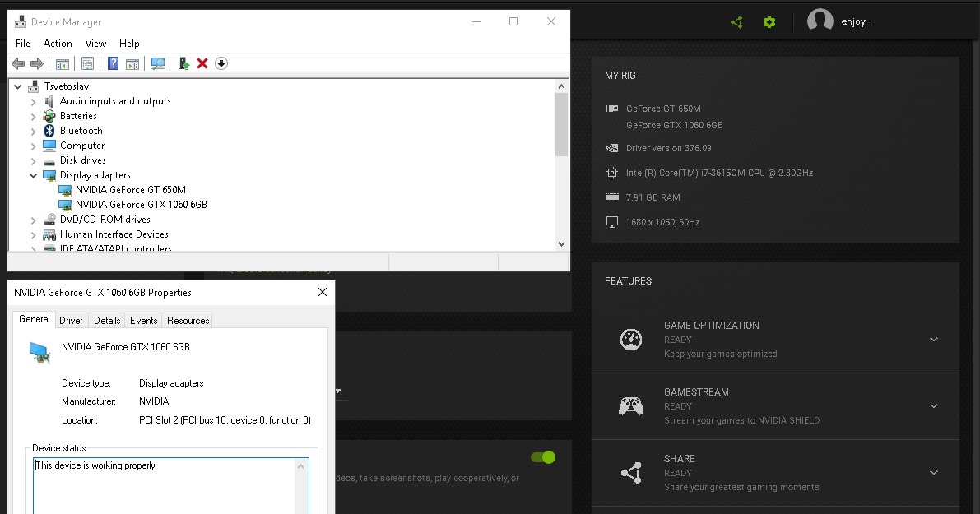Switch to the Resources tab
This screenshot has height=514, width=980.
tap(188, 321)
